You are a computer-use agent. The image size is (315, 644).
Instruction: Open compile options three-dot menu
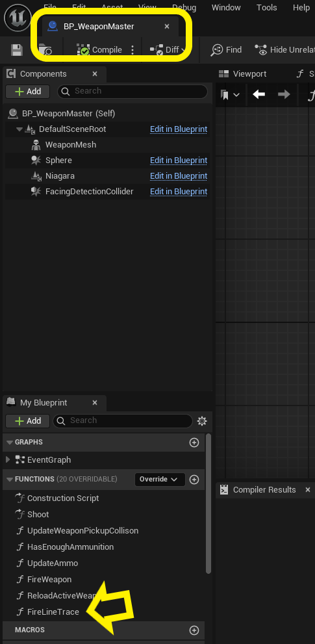[x=132, y=50]
